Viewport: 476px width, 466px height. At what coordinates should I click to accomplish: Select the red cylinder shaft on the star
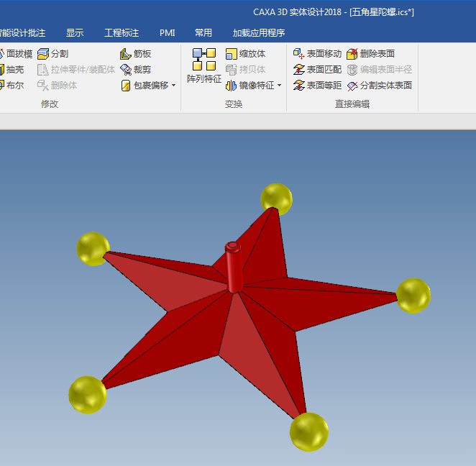coord(234,268)
